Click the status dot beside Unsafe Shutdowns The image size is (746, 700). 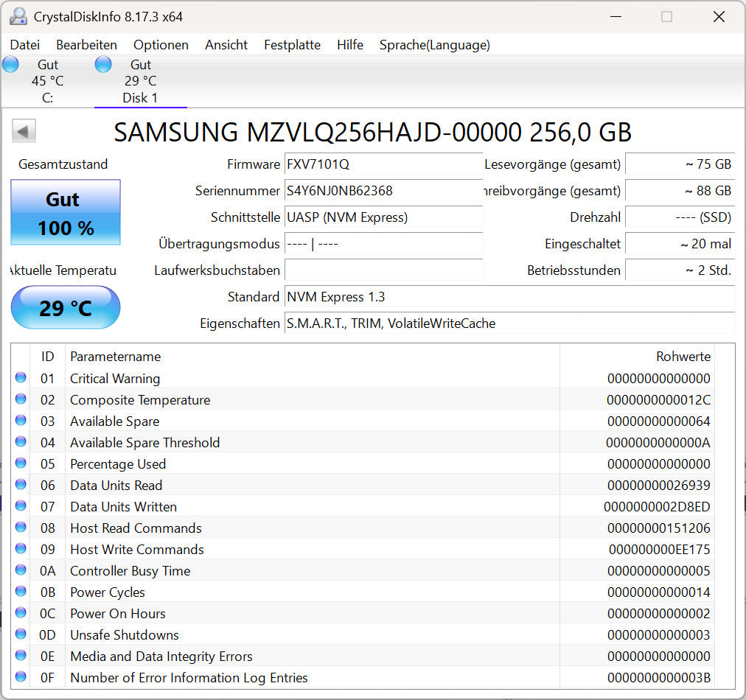[x=20, y=634]
